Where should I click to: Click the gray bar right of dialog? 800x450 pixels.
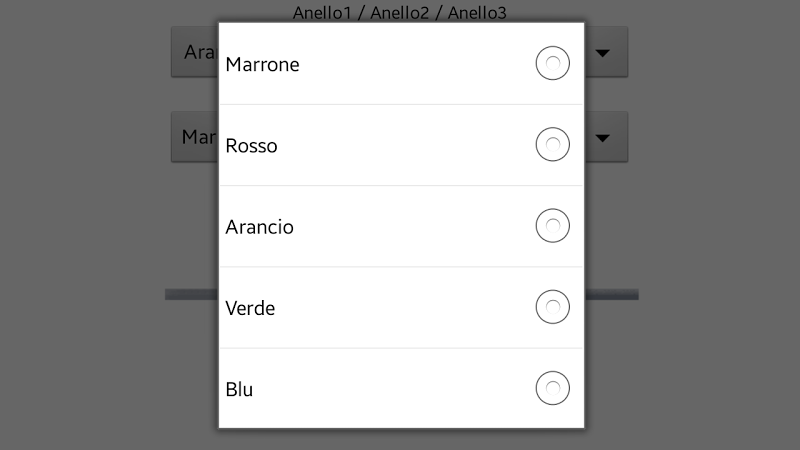pyautogui.click(x=611, y=294)
